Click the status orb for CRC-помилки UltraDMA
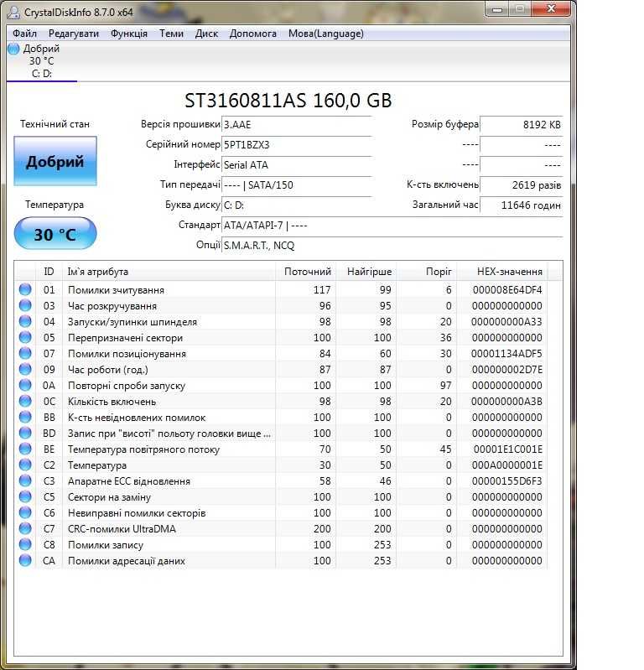Viewport: 644px width, 670px height. [25, 528]
